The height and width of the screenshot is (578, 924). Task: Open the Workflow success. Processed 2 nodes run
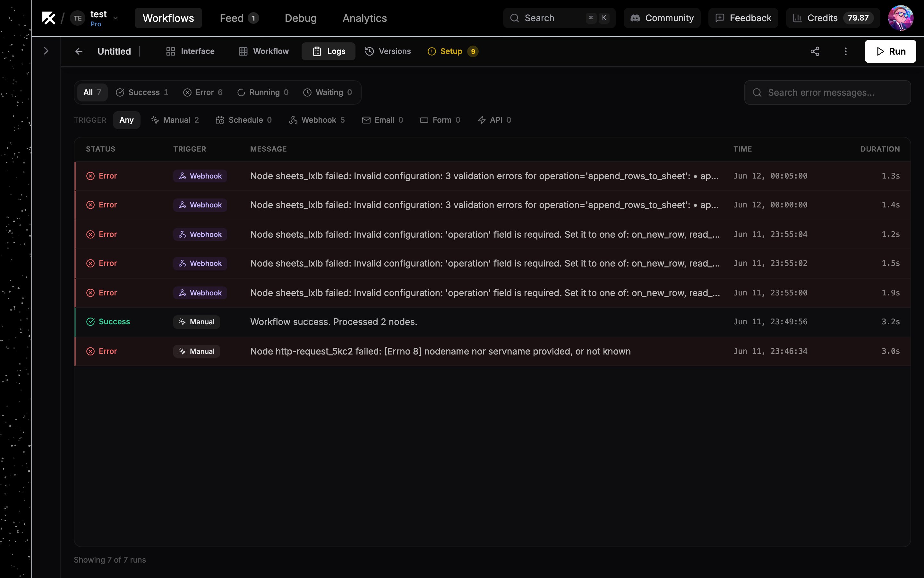(492, 322)
